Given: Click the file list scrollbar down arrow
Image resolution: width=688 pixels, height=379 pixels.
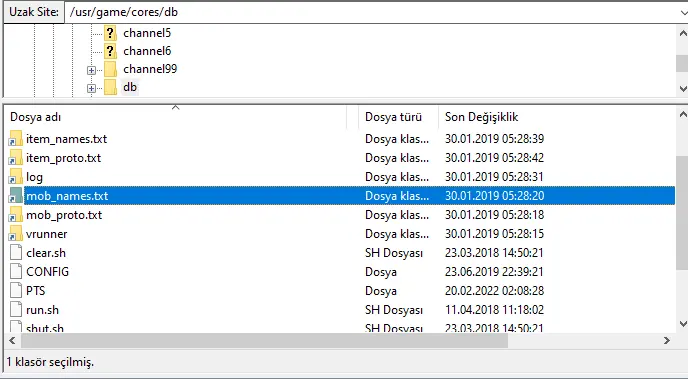Looking at the screenshot, I should pos(683,324).
